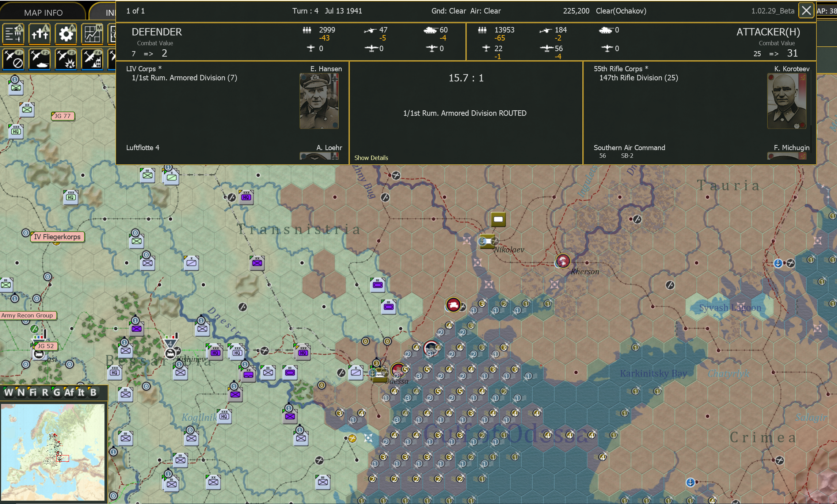
Task: Click the F. Michugin commander name
Action: point(792,148)
